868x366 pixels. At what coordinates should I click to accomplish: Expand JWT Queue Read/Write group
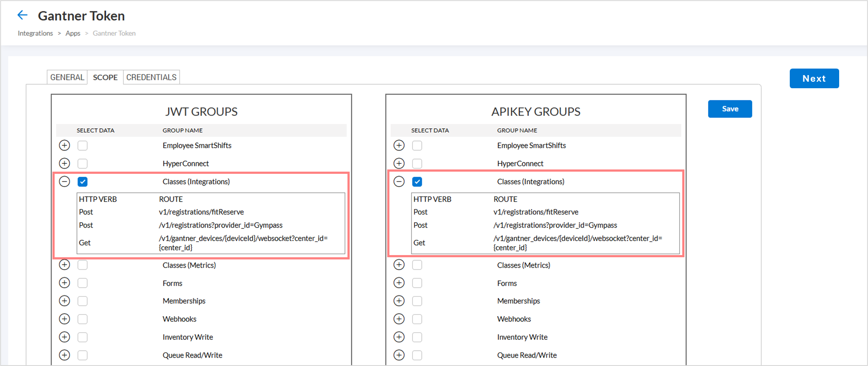(x=65, y=355)
